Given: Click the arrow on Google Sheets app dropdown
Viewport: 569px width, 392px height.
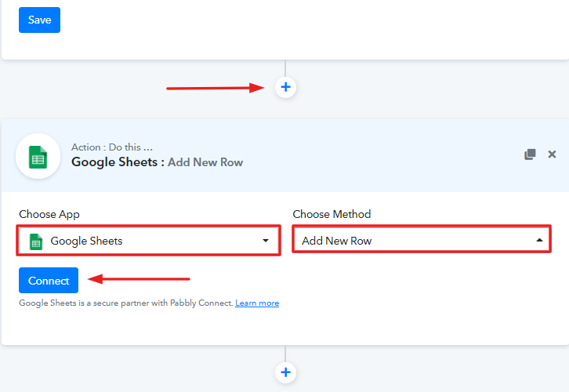Looking at the screenshot, I should pyautogui.click(x=266, y=241).
